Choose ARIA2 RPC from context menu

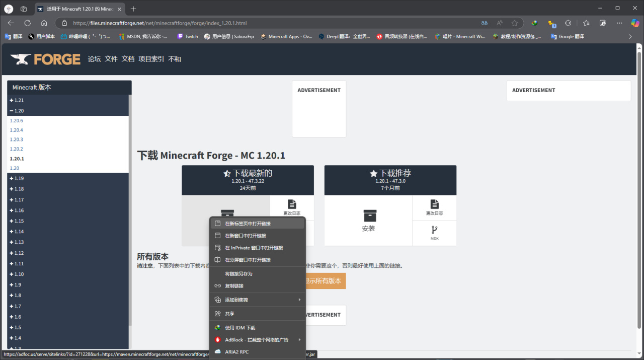tap(258, 352)
